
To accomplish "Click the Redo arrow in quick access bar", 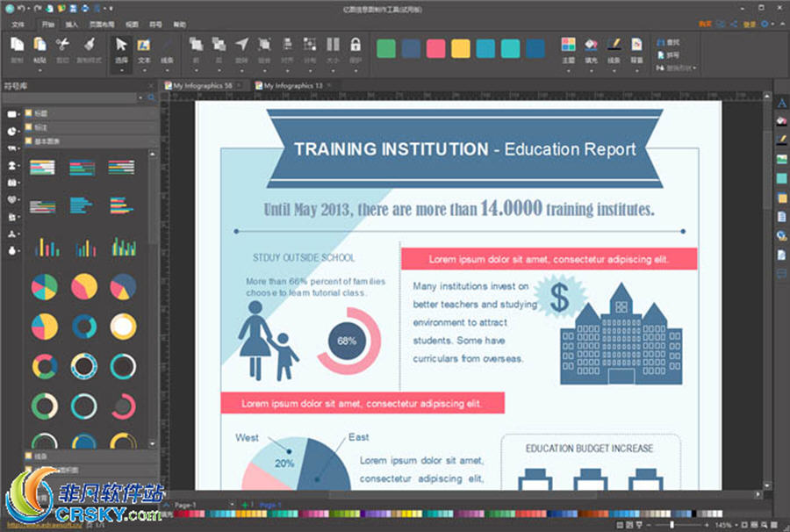I will (x=39, y=9).
